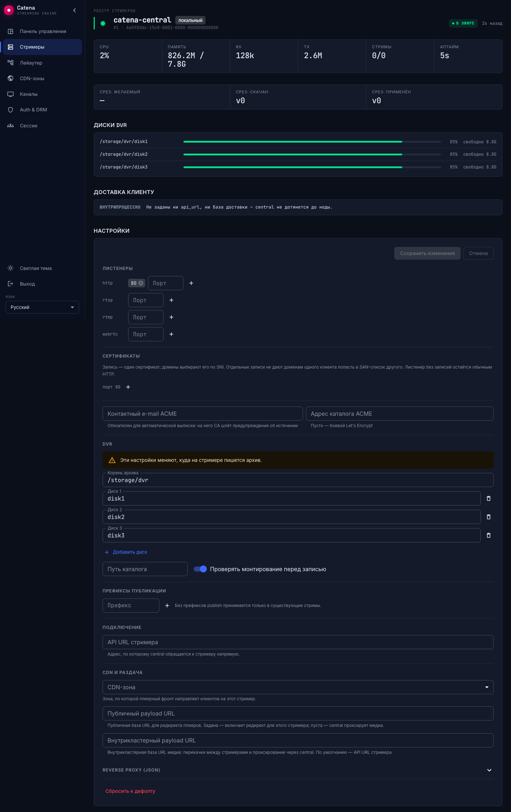Toggle Проверять монтирование перед записью switch

(x=200, y=569)
